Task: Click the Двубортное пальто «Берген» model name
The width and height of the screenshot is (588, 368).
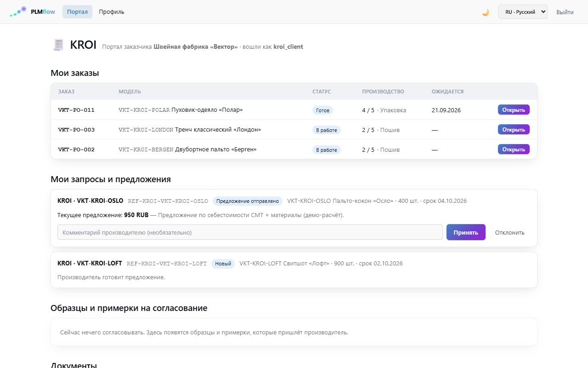Action: point(216,149)
